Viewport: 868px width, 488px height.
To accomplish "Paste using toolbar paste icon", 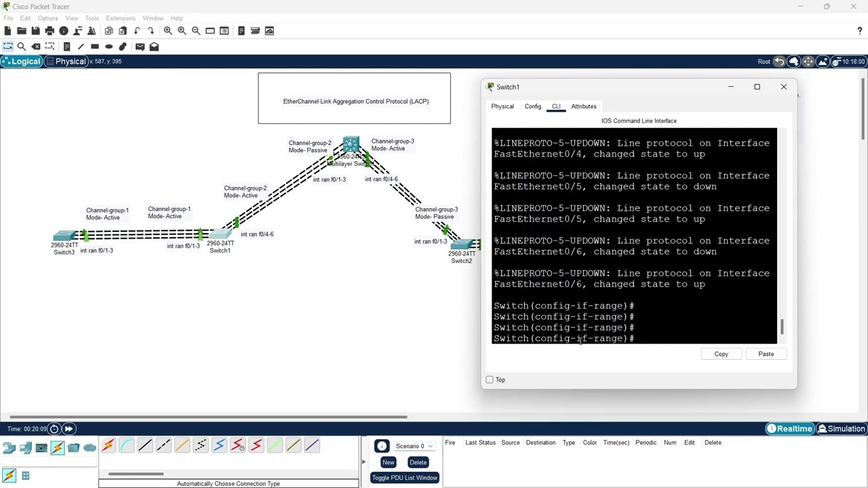I will 123,30.
